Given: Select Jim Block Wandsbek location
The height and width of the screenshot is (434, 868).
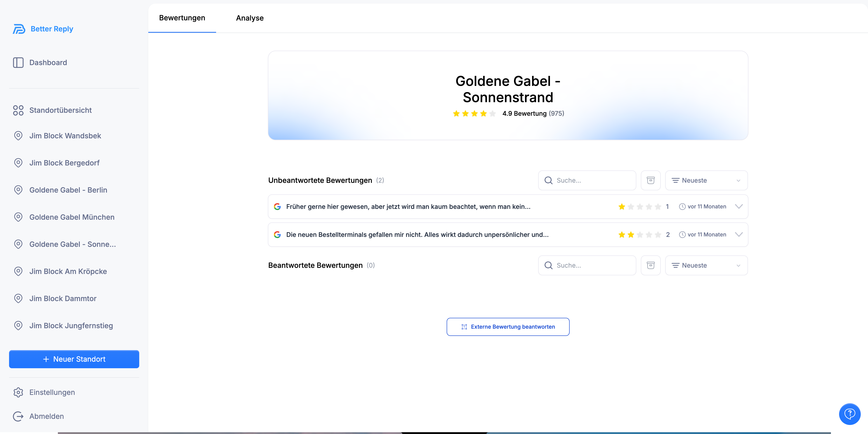Looking at the screenshot, I should [65, 136].
